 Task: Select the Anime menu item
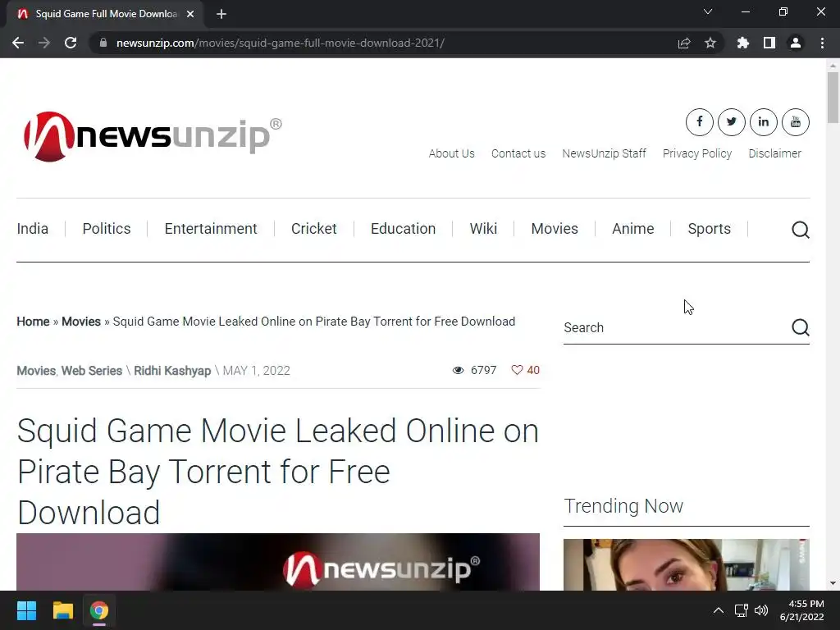(x=632, y=229)
